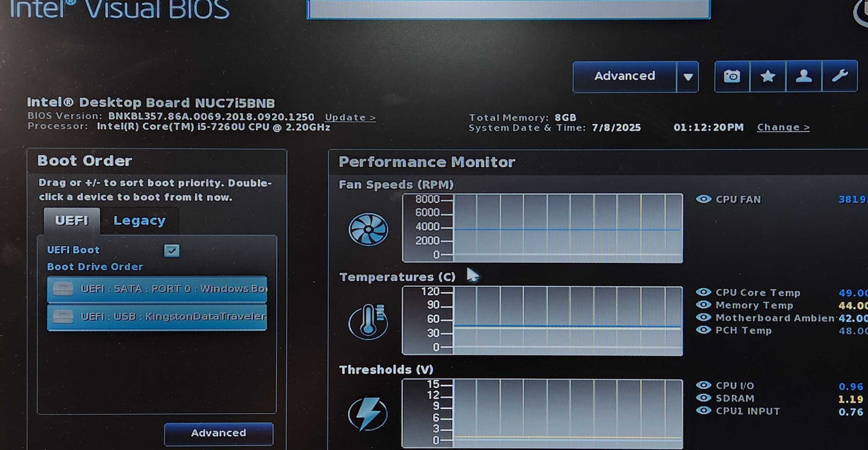Viewport: 868px width, 450px height.
Task: Toggle Motherboard Ambient visibility eye
Action: (x=704, y=318)
